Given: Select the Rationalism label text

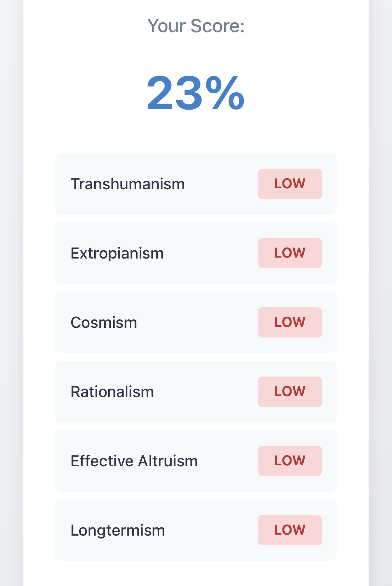Looking at the screenshot, I should click(112, 392).
